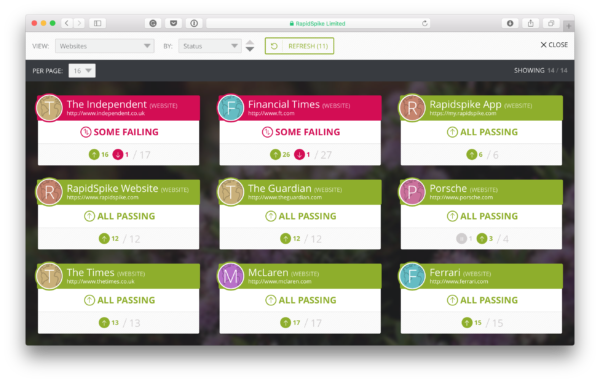This screenshot has height=382, width=600.
Task: Click the extension icon left of Pocket
Action: (x=153, y=23)
